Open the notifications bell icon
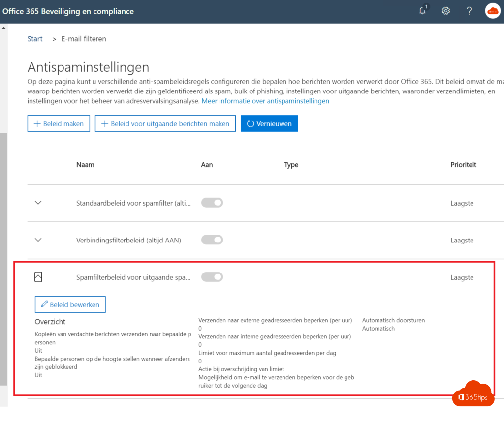This screenshot has width=504, height=424. pyautogui.click(x=422, y=11)
